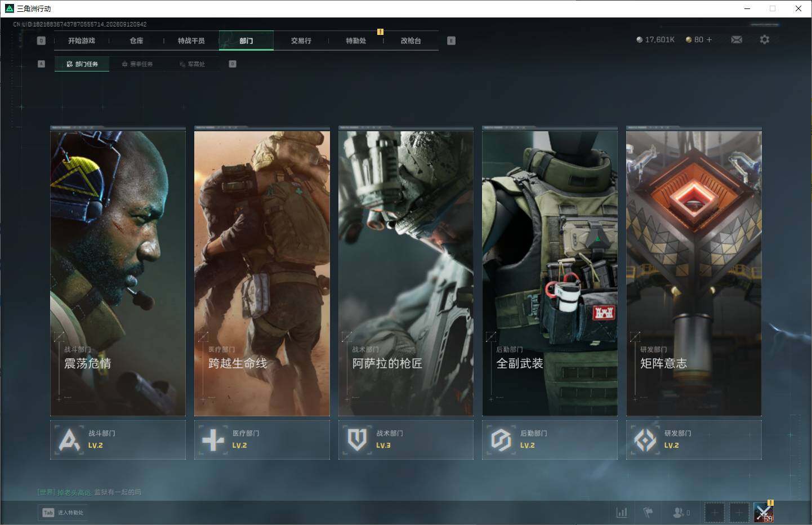Click the CN UID text at top left
This screenshot has width=812, height=525.
80,24
